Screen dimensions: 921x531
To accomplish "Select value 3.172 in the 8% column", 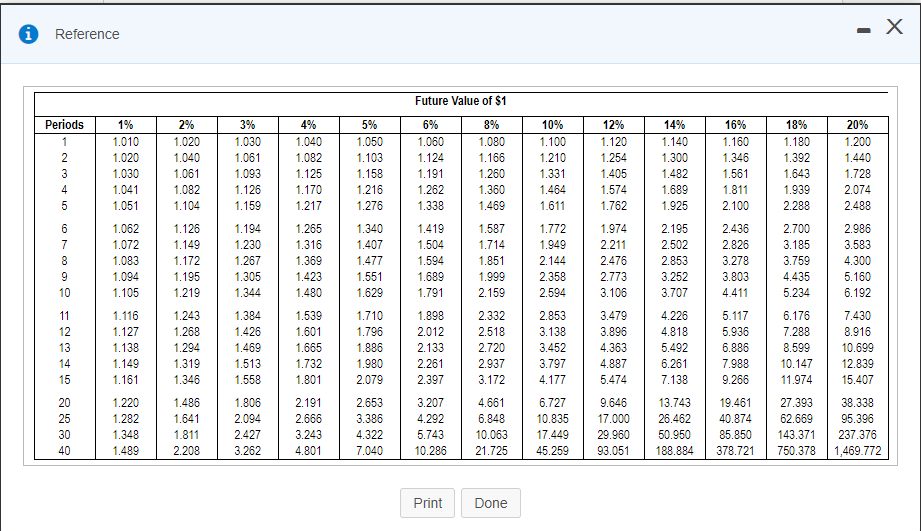I will click(x=492, y=380).
